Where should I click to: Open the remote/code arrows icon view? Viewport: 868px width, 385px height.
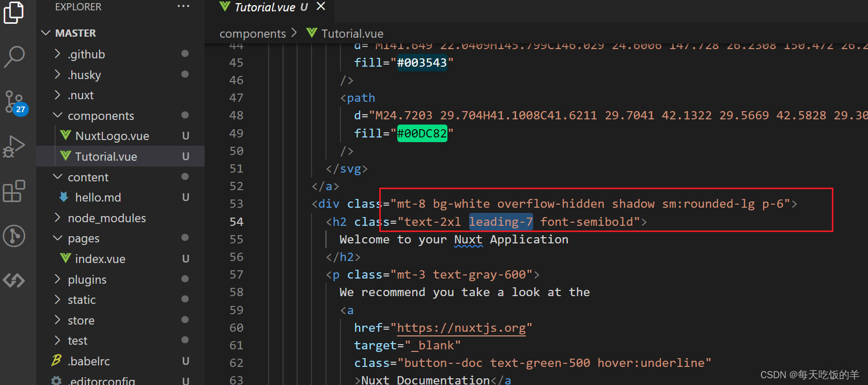[x=14, y=280]
